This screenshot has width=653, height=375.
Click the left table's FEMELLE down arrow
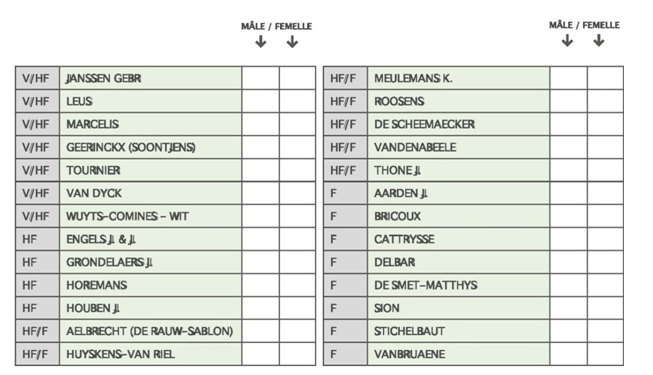292,42
